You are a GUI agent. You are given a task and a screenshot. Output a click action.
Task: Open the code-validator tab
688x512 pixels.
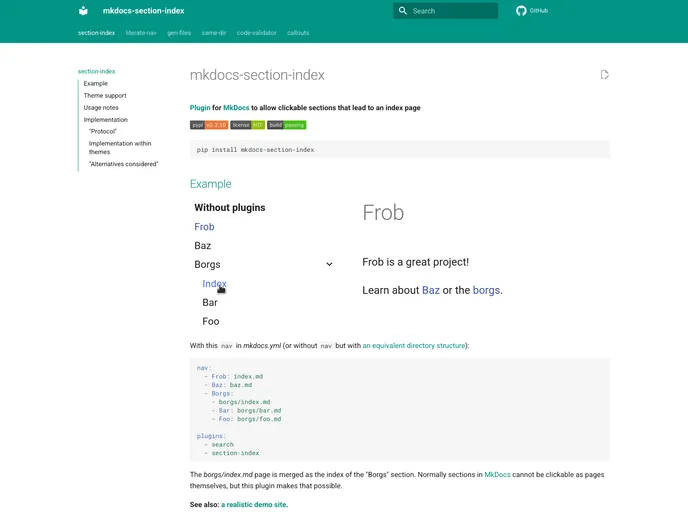tap(257, 33)
